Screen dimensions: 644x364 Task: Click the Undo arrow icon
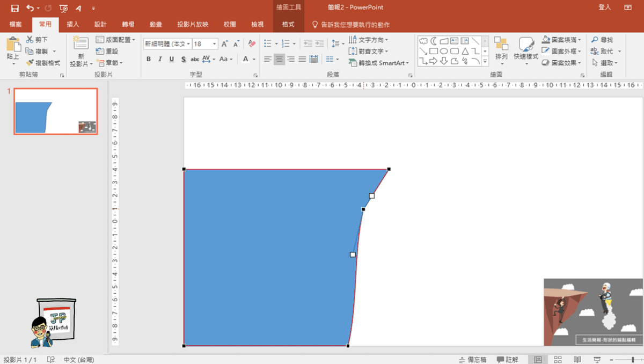(30, 8)
